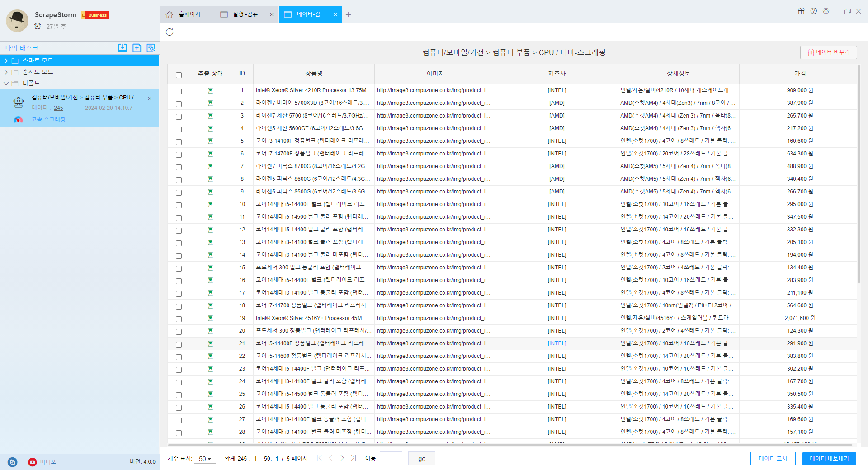
Task: Click the go button in pagination
Action: point(422,459)
